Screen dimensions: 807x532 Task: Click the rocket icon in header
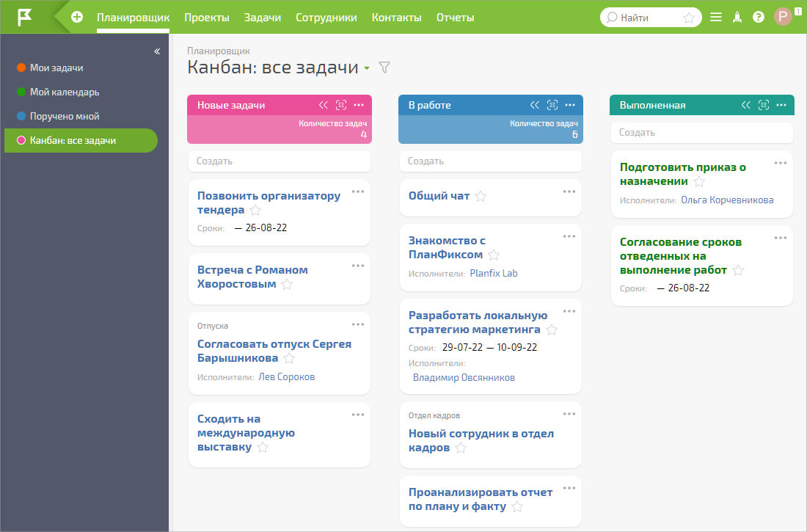737,18
